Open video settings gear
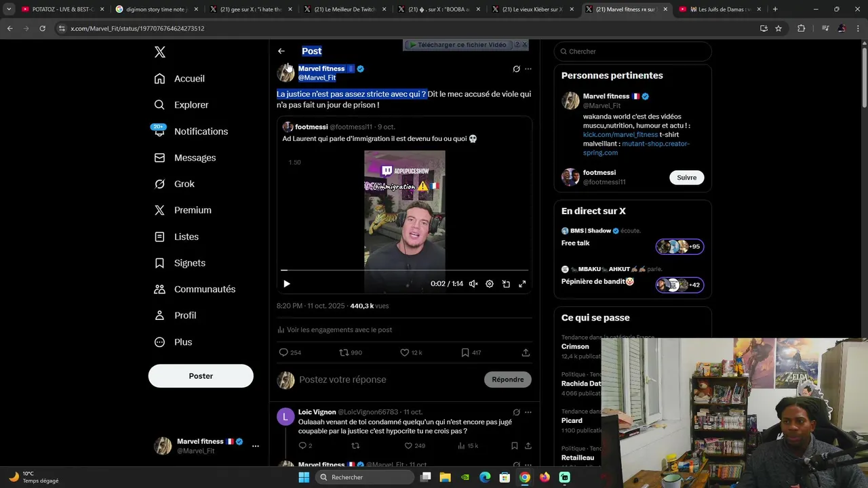This screenshot has height=488, width=868. 490,284
